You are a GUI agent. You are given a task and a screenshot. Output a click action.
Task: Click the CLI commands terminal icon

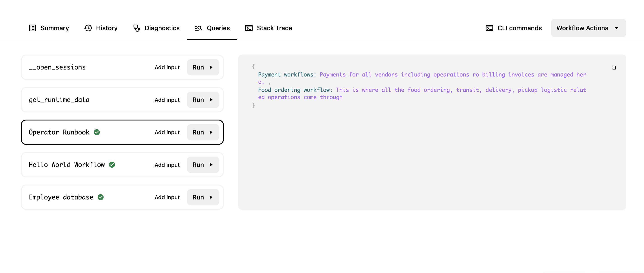tap(489, 28)
